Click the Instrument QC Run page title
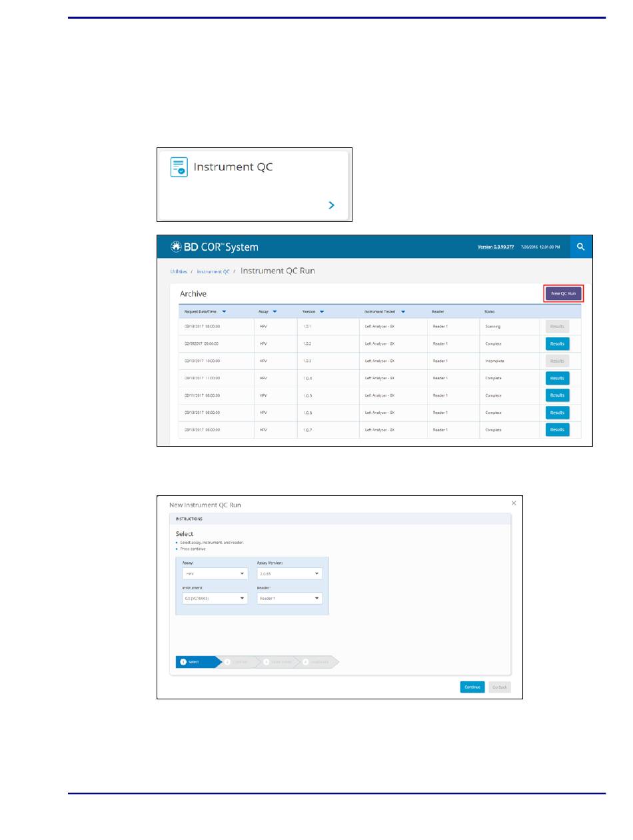 click(278, 271)
